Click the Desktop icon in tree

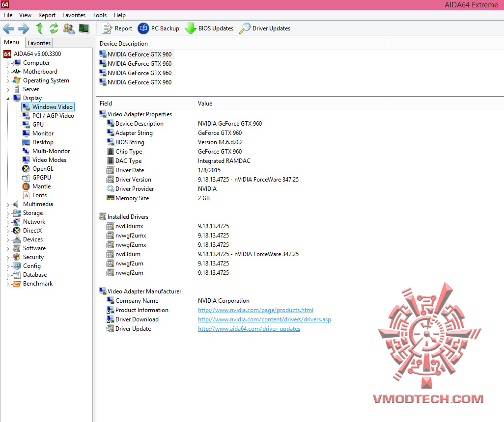tap(26, 142)
